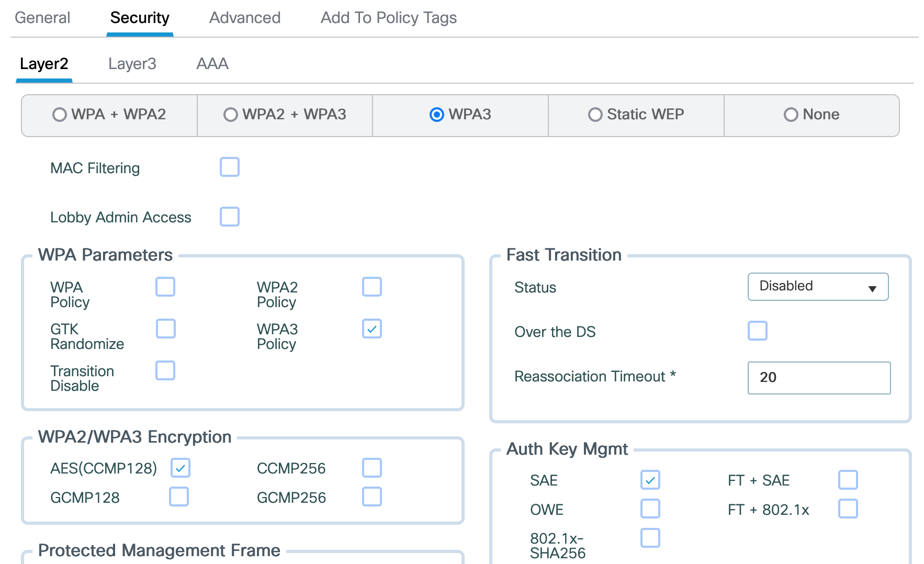Tick the Lobby Admin Access checkbox
Image resolution: width=924 pixels, height=564 pixels.
[230, 217]
